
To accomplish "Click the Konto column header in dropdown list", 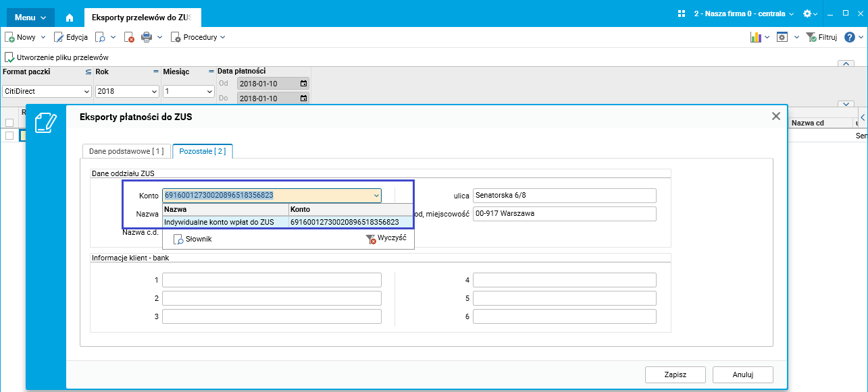I will [x=351, y=210].
